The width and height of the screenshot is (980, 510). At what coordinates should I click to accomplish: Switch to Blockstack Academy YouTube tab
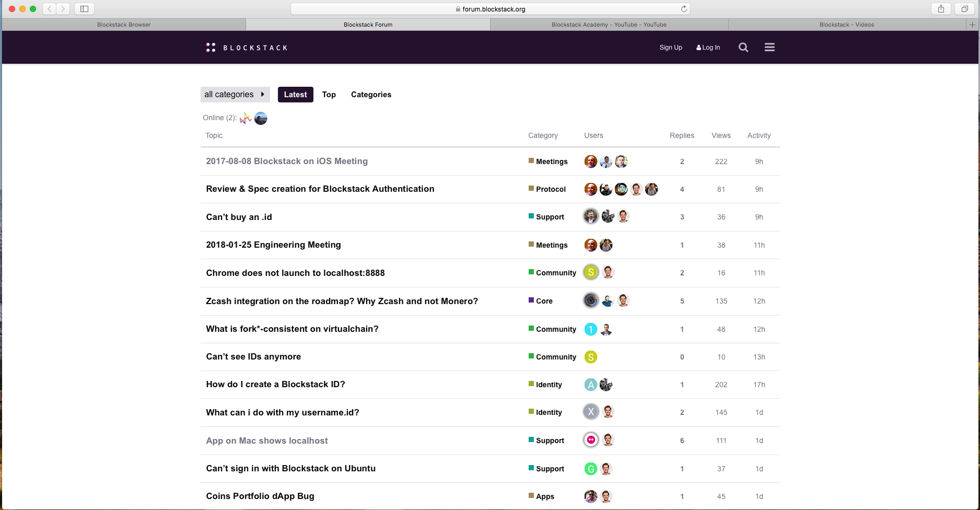click(609, 25)
